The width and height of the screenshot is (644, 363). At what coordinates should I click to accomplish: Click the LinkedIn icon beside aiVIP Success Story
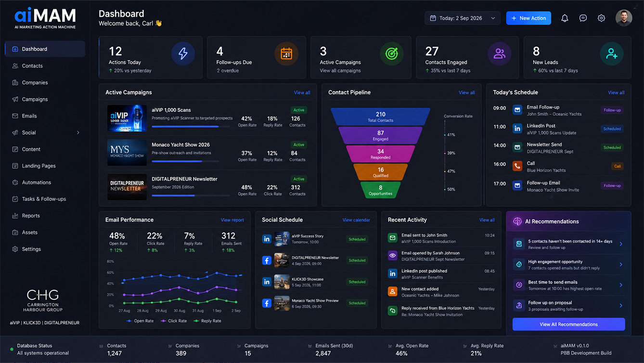(x=267, y=239)
